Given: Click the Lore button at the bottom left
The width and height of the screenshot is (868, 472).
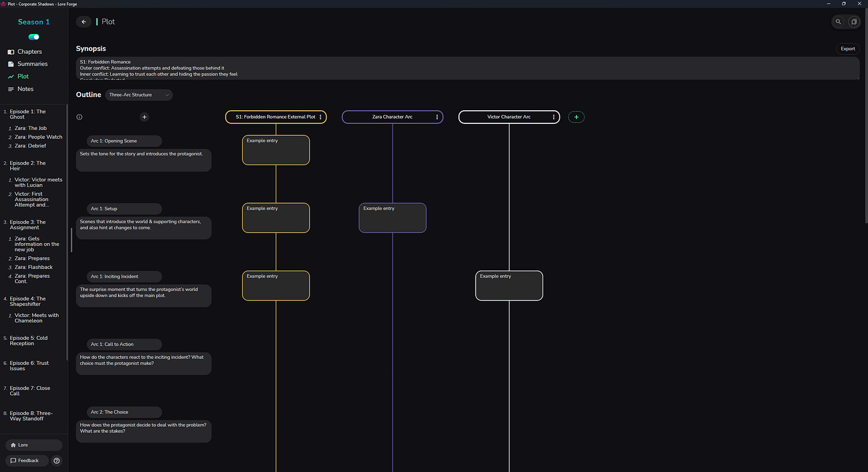Looking at the screenshot, I should (33, 445).
